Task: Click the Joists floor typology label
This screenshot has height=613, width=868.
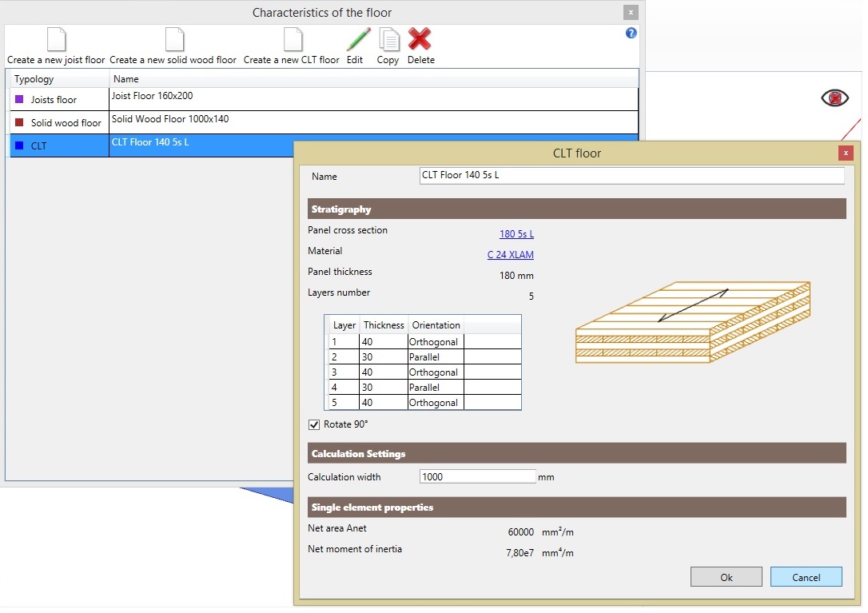Action: click(54, 100)
